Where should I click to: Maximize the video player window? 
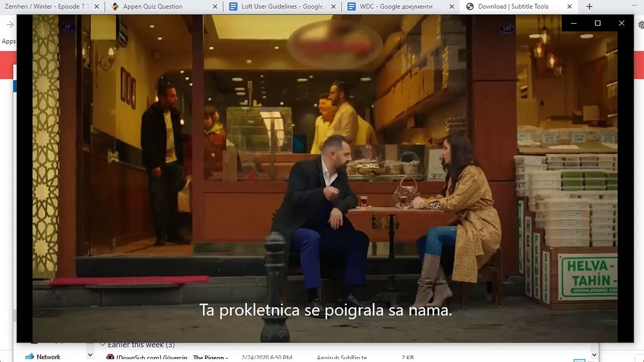pyautogui.click(x=598, y=23)
